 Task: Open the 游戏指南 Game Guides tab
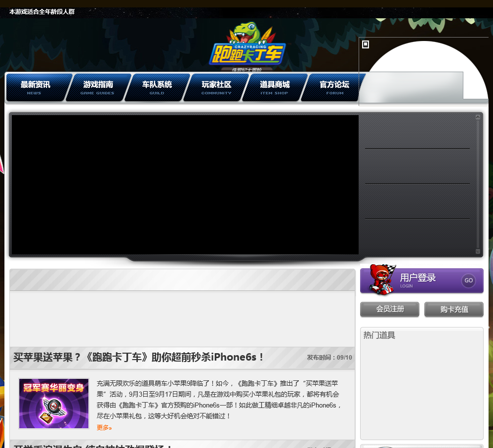click(x=98, y=87)
